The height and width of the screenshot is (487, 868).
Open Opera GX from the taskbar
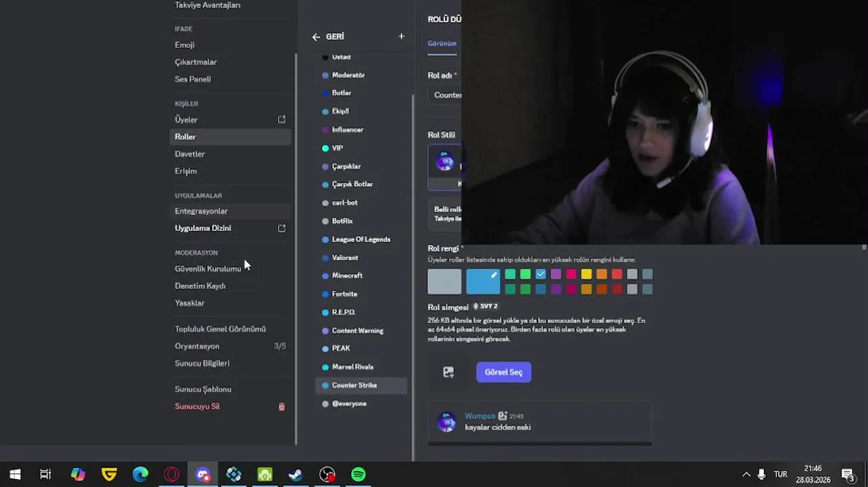point(172,475)
